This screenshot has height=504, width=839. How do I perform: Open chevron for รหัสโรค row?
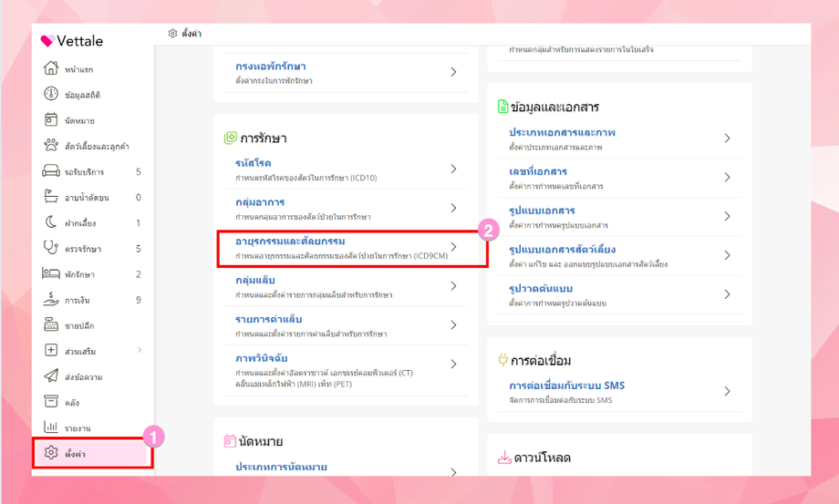(x=453, y=169)
